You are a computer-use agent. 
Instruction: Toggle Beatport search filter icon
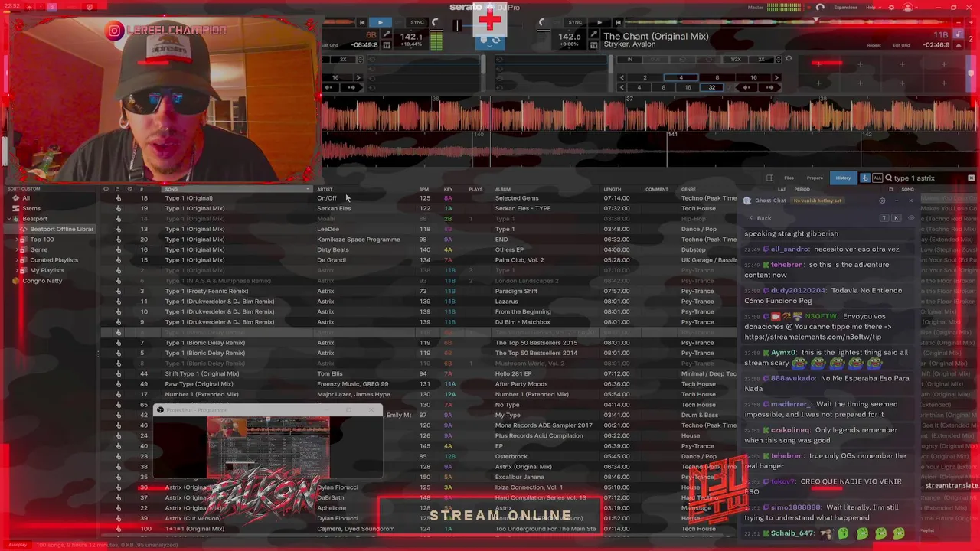(865, 178)
